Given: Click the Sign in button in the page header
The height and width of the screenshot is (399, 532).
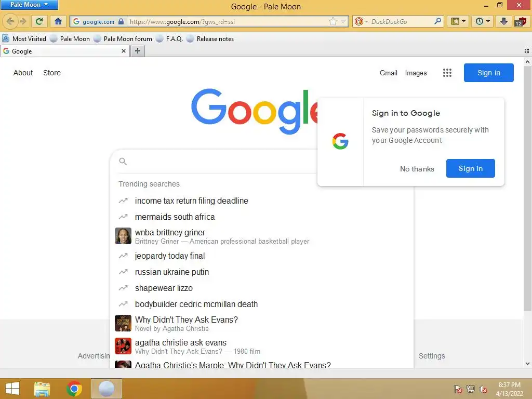Looking at the screenshot, I should pos(488,73).
